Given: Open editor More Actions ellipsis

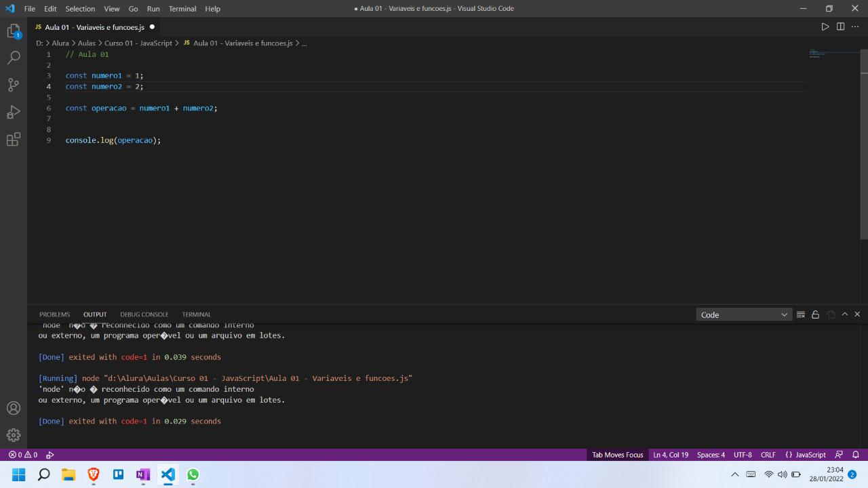Looking at the screenshot, I should coord(856,27).
